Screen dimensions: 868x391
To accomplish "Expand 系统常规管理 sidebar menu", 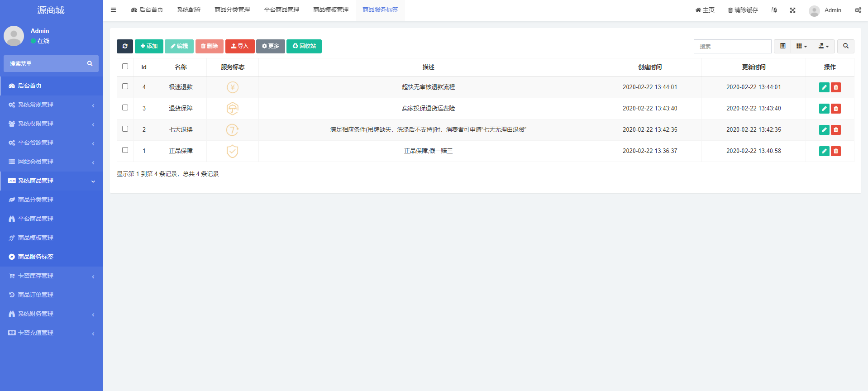I will [x=52, y=105].
